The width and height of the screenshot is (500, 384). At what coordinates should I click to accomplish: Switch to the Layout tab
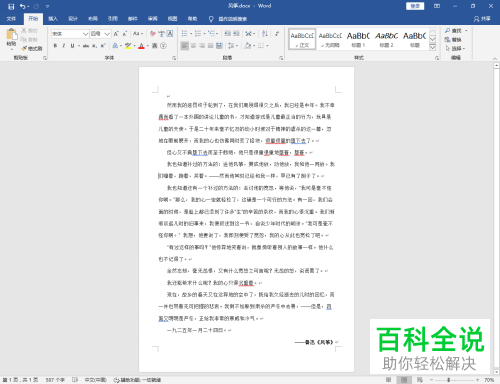(93, 19)
